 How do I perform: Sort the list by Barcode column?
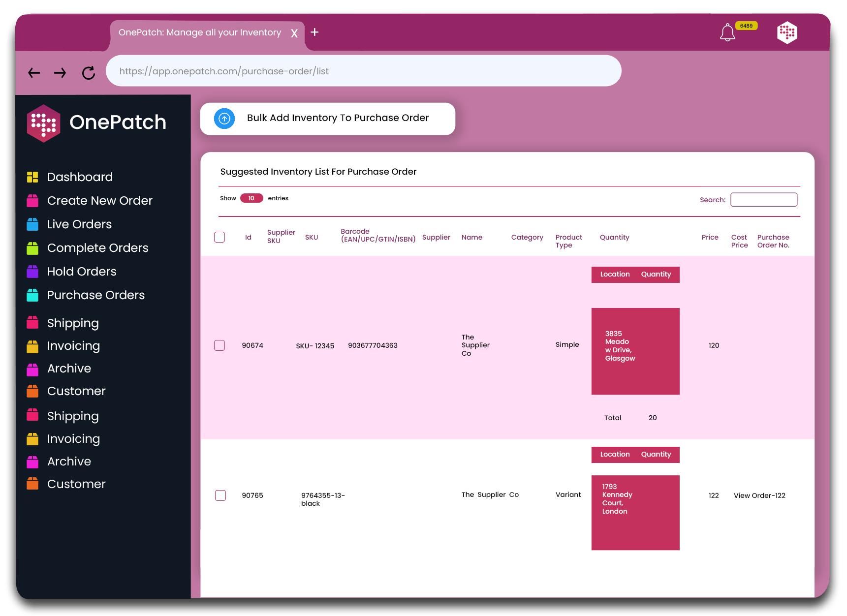click(378, 235)
